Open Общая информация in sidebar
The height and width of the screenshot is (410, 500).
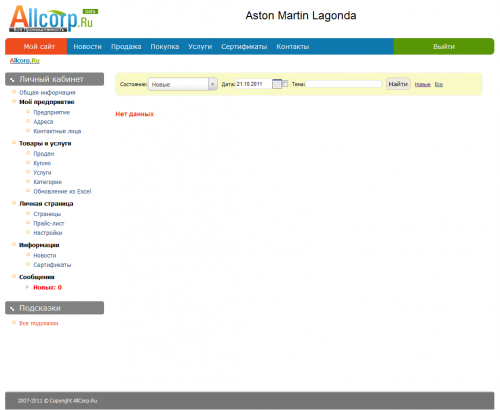47,92
